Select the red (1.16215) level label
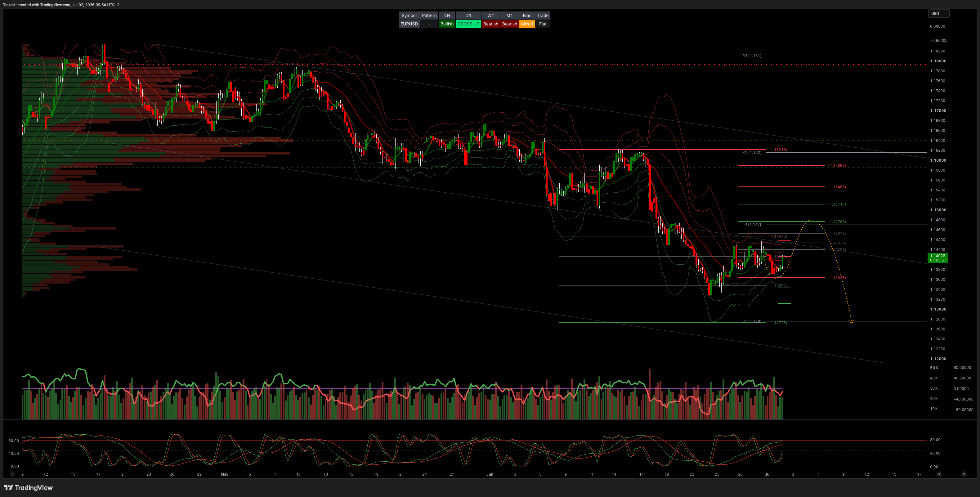The height and width of the screenshot is (497, 980). click(778, 150)
